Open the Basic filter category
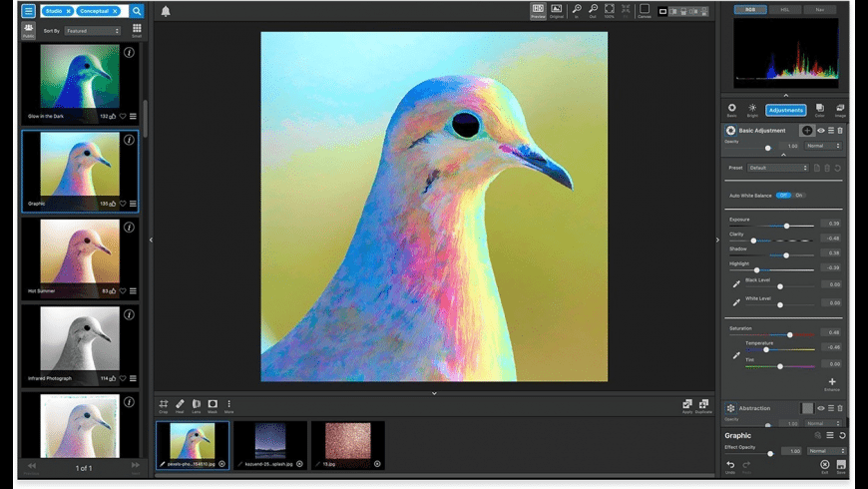This screenshot has width=868, height=489. (x=732, y=110)
